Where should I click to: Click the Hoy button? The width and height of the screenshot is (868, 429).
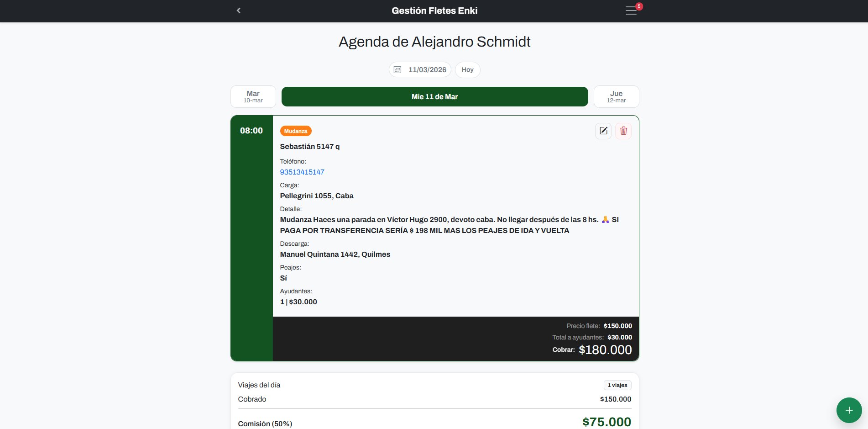(467, 69)
